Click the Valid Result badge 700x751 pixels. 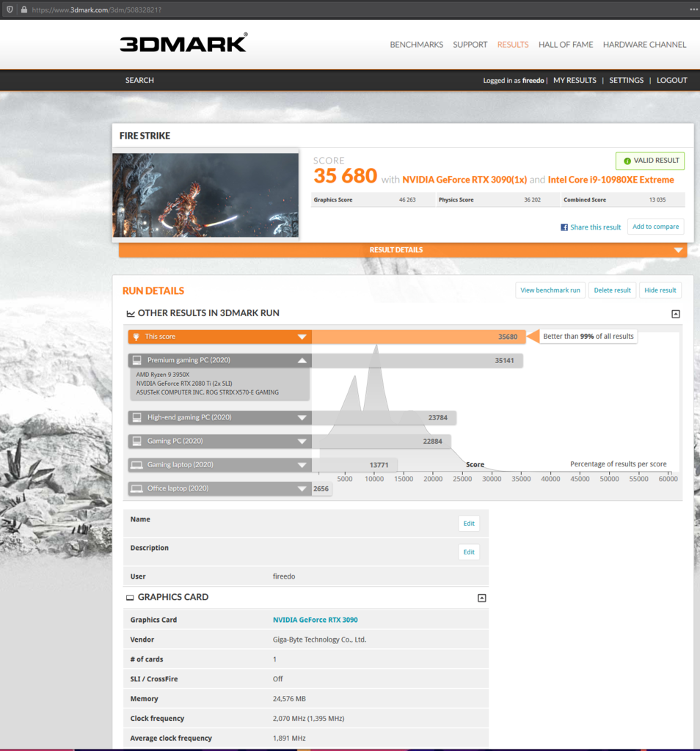coord(650,161)
